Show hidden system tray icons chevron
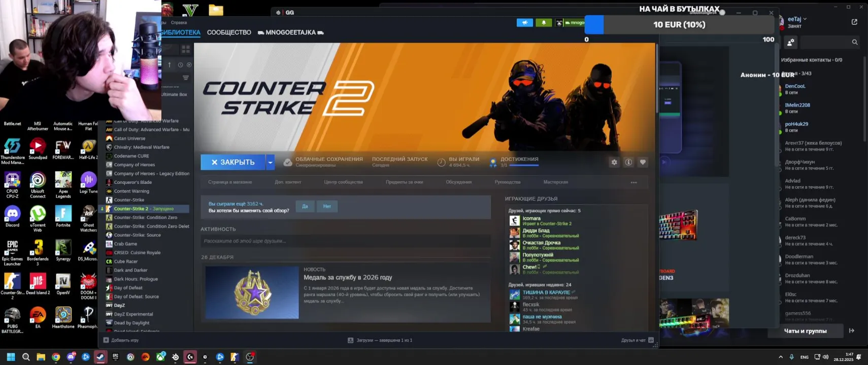The height and width of the screenshot is (365, 868). pyautogui.click(x=781, y=357)
